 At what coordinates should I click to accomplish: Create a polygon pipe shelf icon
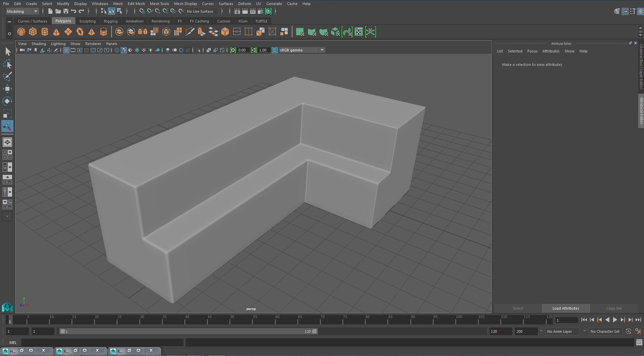click(103, 32)
